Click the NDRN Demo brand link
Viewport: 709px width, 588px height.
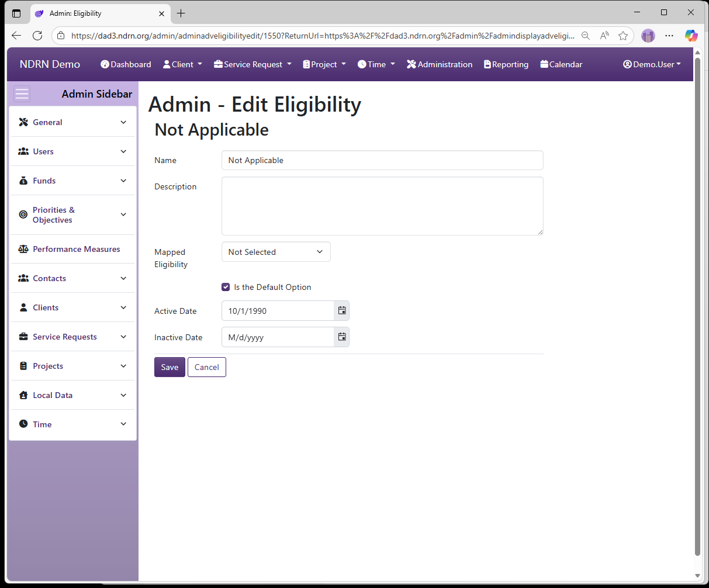50,64
